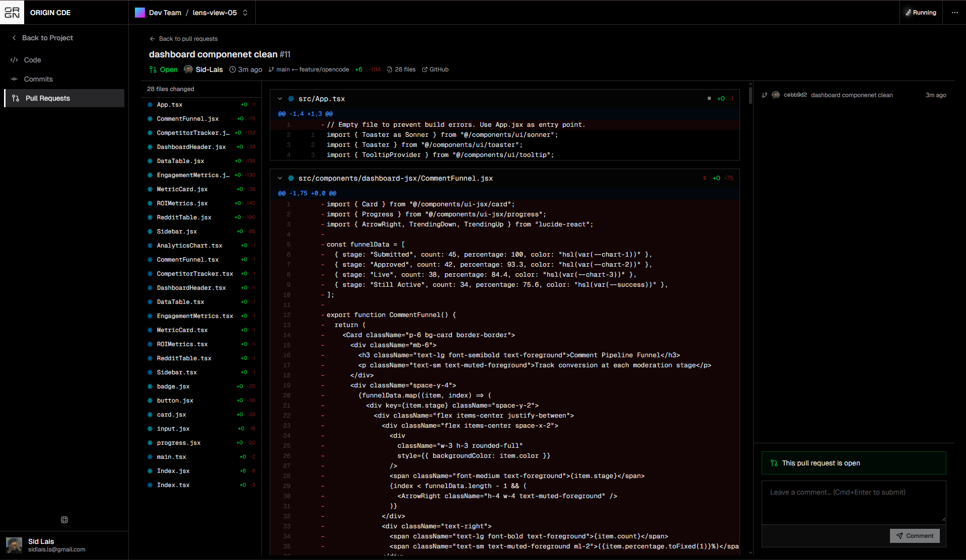Click the theme icon above user profile
This screenshot has width=966, height=560.
(x=64, y=520)
